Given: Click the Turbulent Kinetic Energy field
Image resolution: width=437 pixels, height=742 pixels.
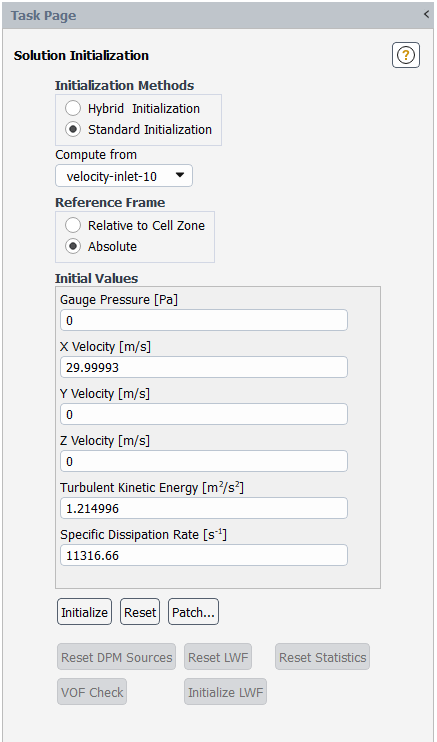Looking at the screenshot, I should coord(204,508).
